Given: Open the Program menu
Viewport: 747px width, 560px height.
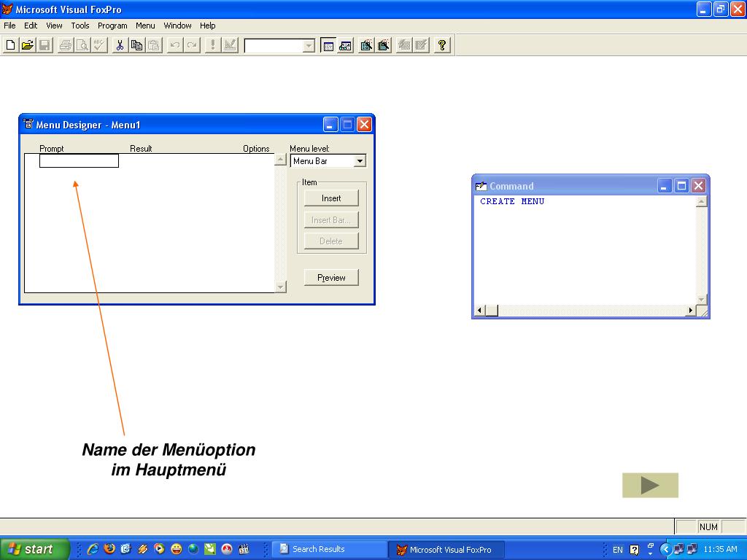Looking at the screenshot, I should point(112,26).
